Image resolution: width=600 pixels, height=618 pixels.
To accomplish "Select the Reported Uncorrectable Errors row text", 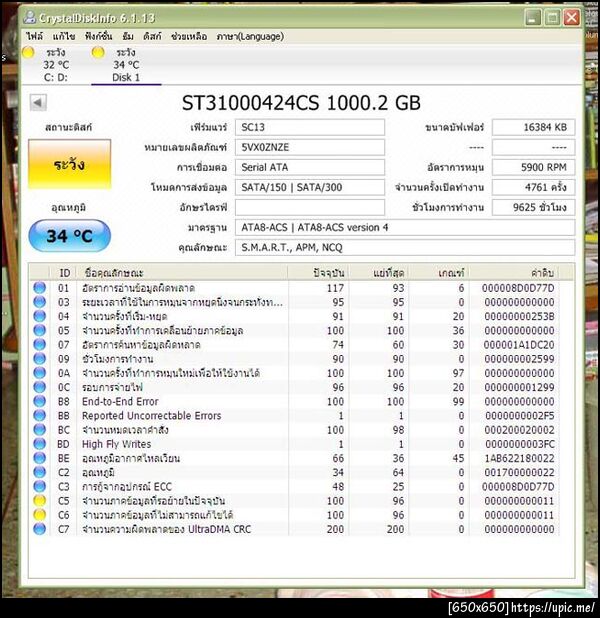I will point(151,415).
